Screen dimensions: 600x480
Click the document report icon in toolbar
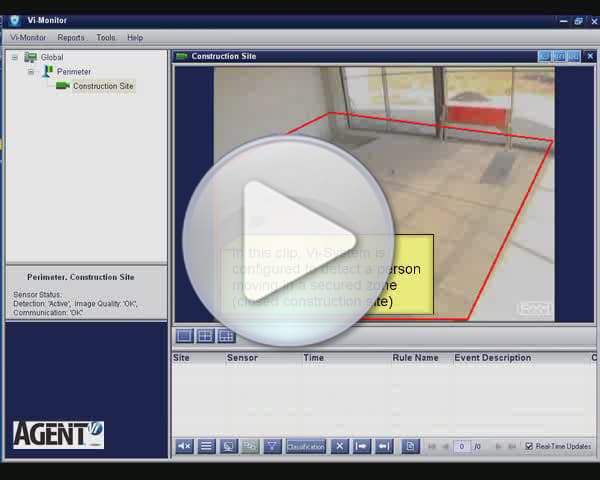[x=410, y=446]
